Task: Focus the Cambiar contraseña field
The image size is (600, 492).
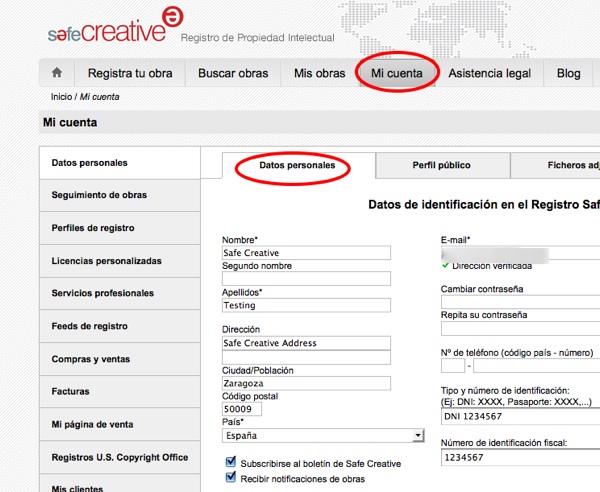Action: click(520, 303)
